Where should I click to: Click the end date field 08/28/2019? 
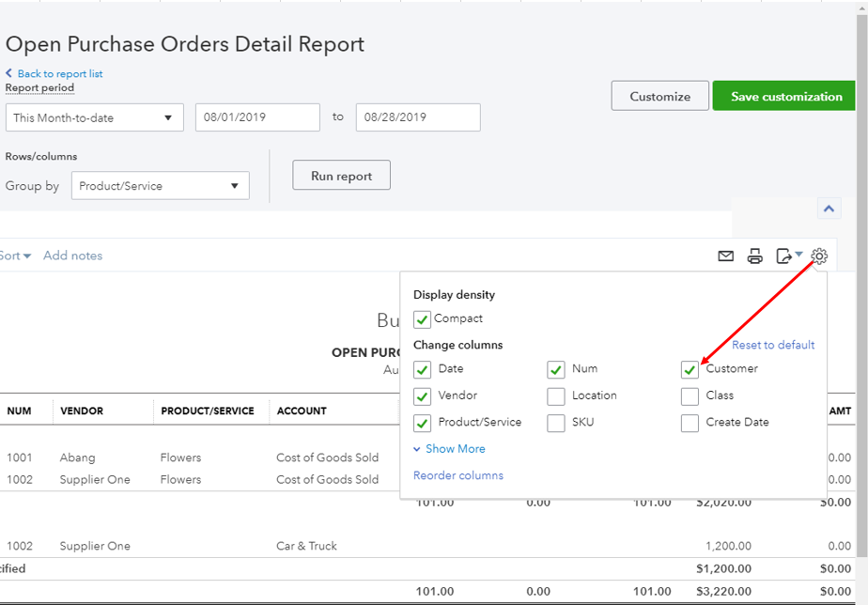tap(418, 117)
